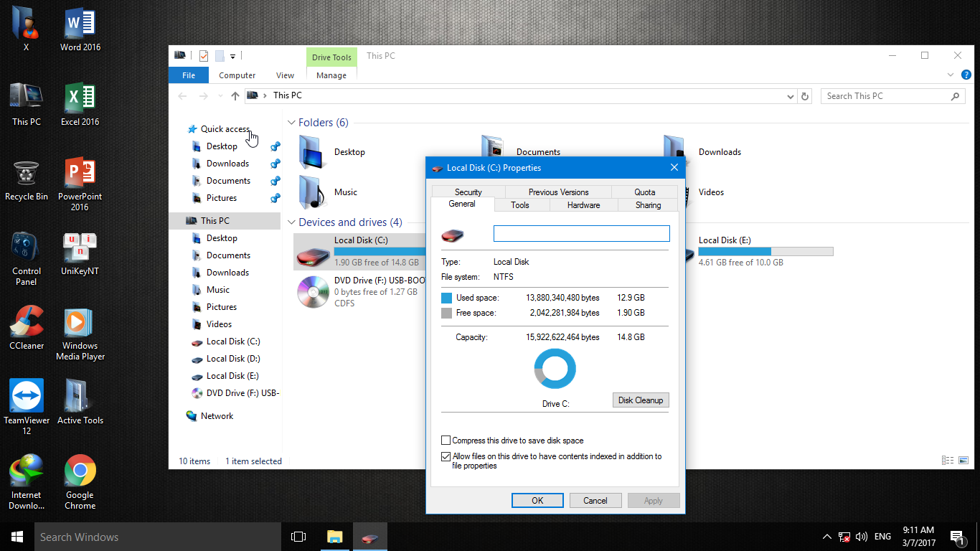
Task: Collapse the Folders (6) group
Action: point(291,123)
